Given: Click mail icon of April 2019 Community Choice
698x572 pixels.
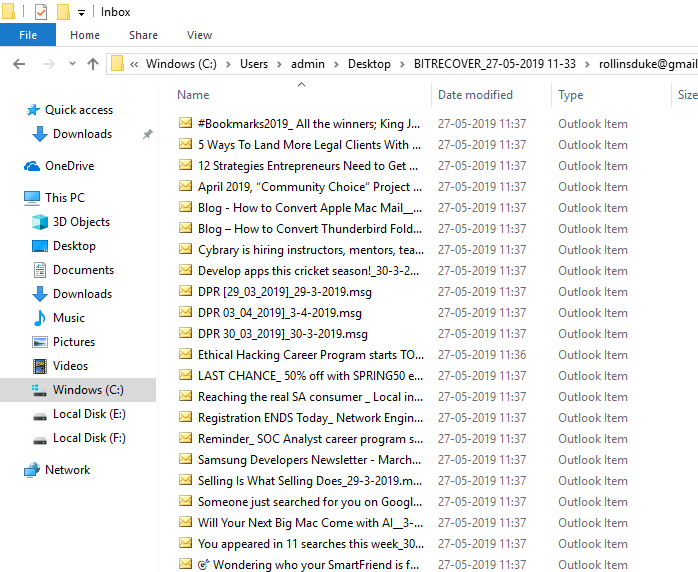Looking at the screenshot, I should [186, 185].
